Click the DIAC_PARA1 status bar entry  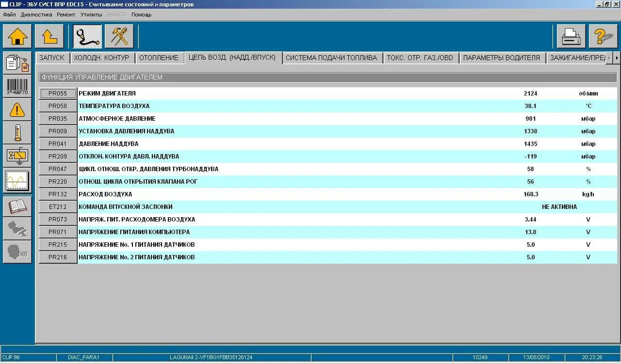point(84,358)
